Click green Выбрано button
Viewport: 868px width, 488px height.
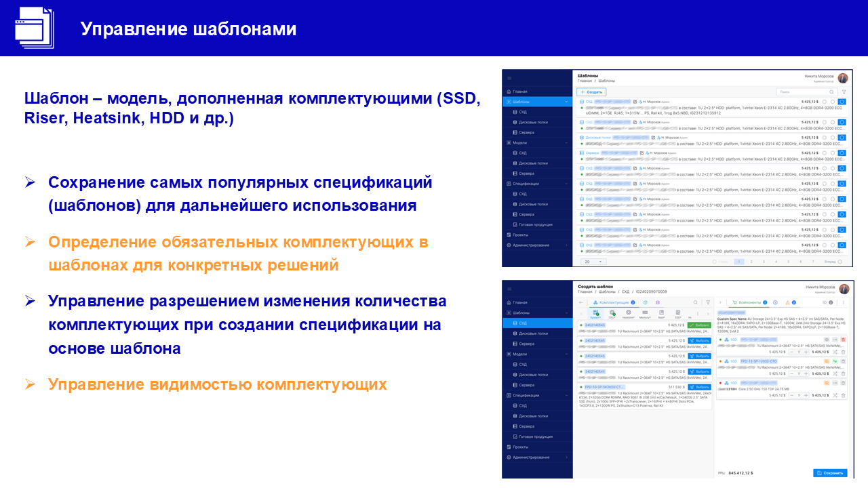point(699,325)
